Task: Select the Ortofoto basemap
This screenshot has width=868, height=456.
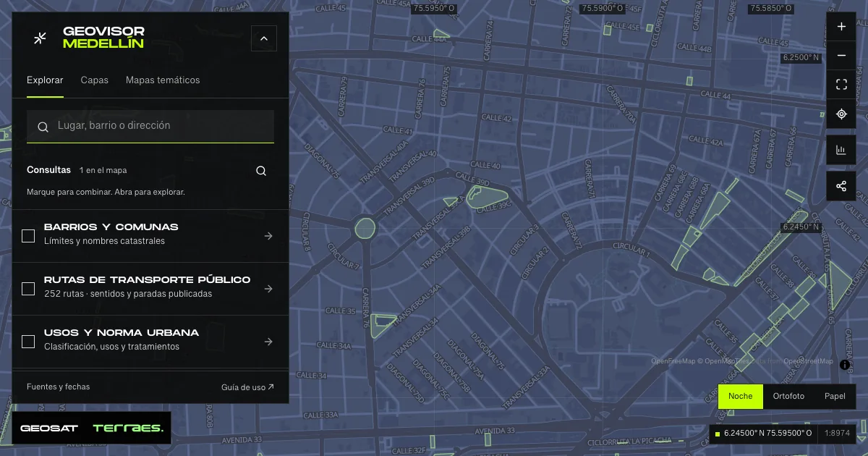Action: pos(788,396)
